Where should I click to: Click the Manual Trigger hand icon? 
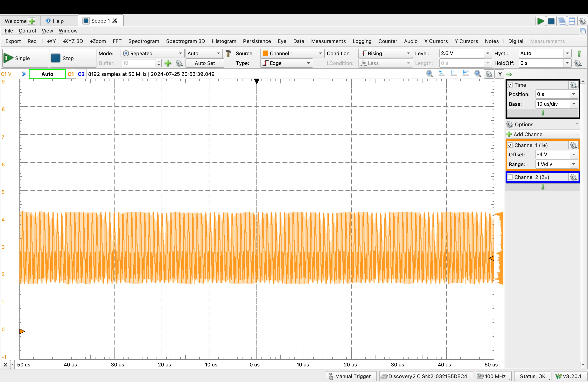pyautogui.click(x=331, y=376)
